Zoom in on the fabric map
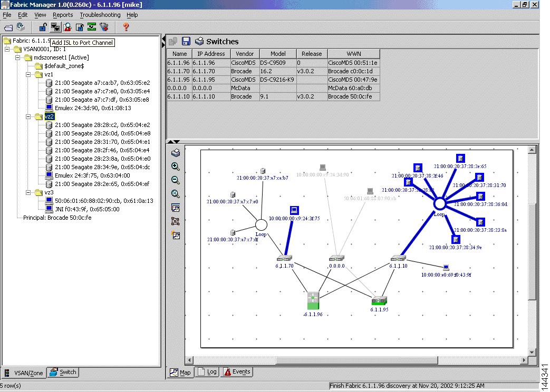Image resolution: width=550 pixels, height=392 pixels. pos(176,166)
